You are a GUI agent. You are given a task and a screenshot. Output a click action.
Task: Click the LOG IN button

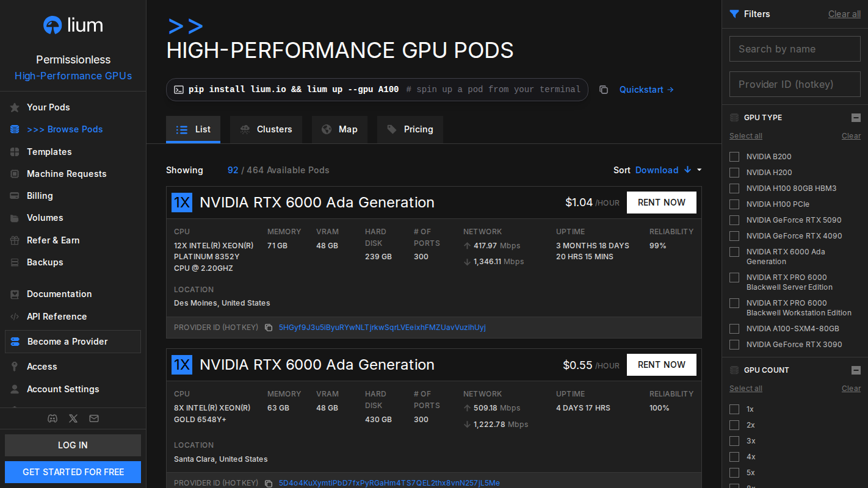73,445
